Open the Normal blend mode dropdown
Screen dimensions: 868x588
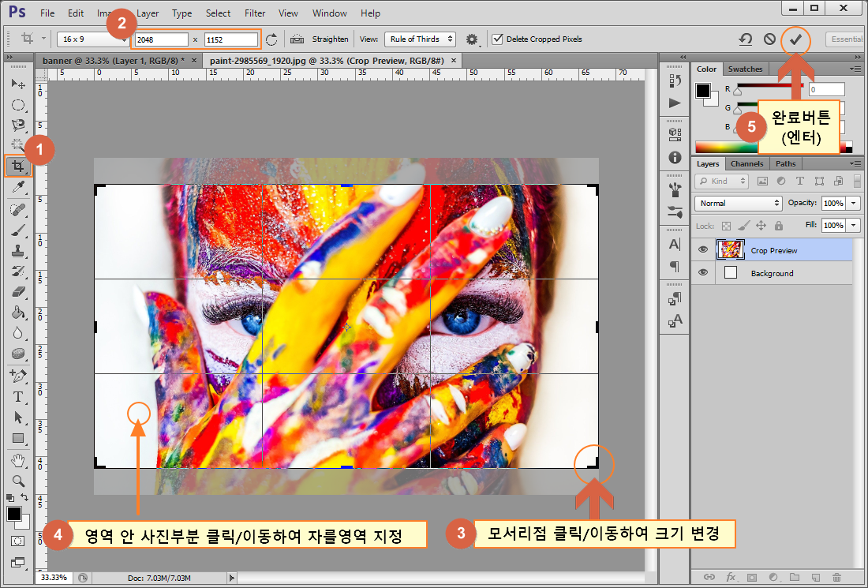coord(739,203)
